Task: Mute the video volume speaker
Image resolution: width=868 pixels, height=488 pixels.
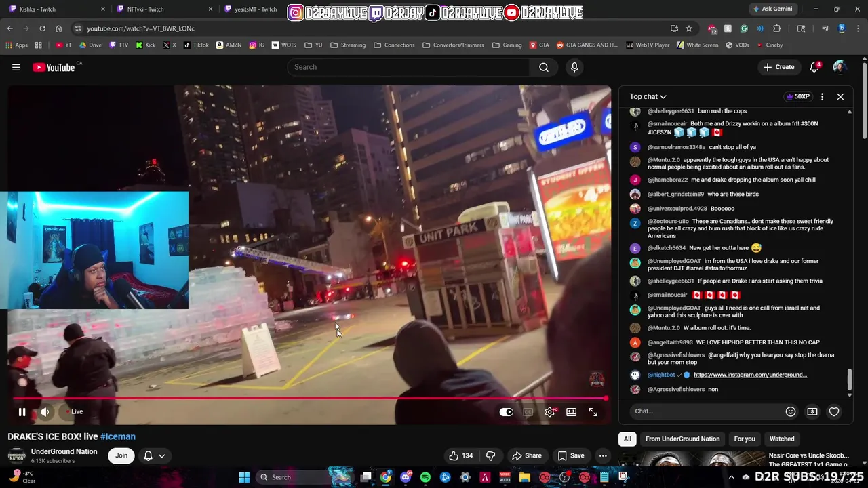Action: [x=45, y=411]
